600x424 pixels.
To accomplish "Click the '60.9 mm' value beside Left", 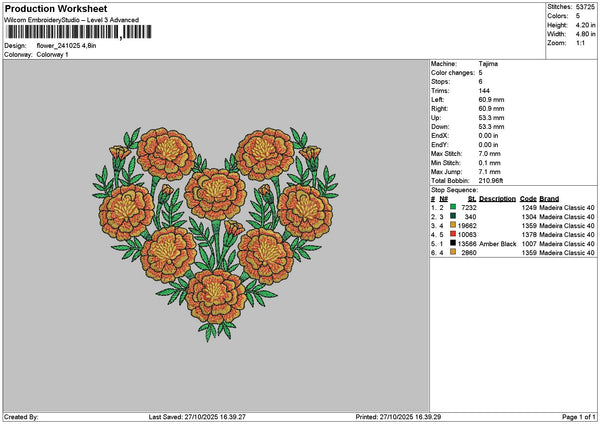I will 491,100.
